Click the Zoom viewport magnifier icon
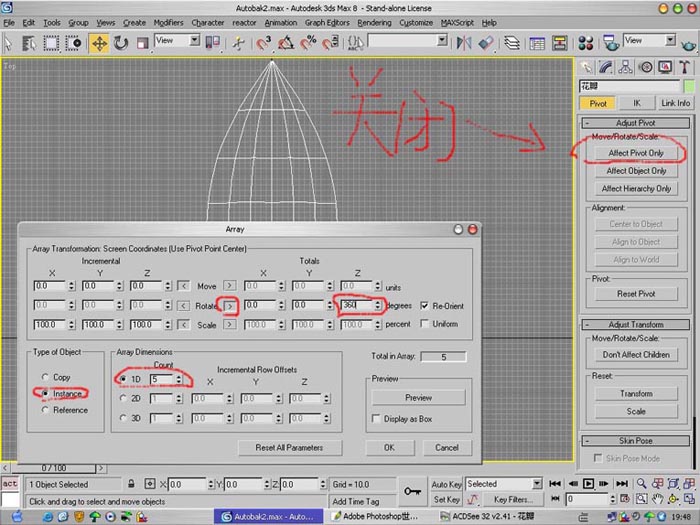The image size is (700, 525). (642, 483)
